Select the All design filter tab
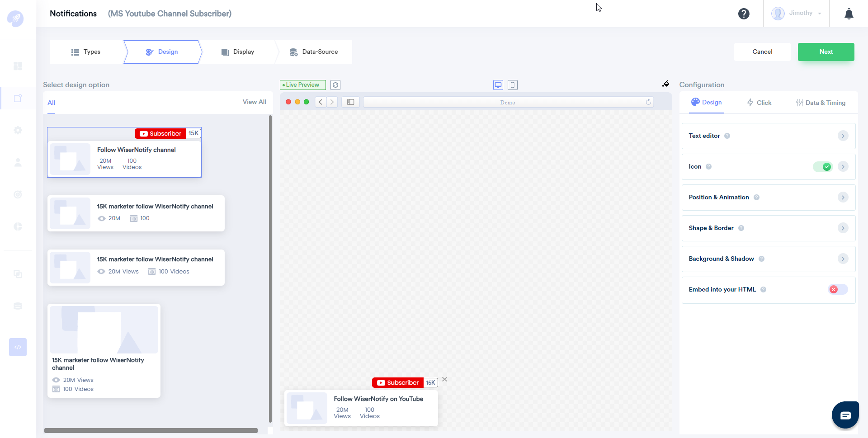Viewport: 868px width, 438px height. [52, 103]
